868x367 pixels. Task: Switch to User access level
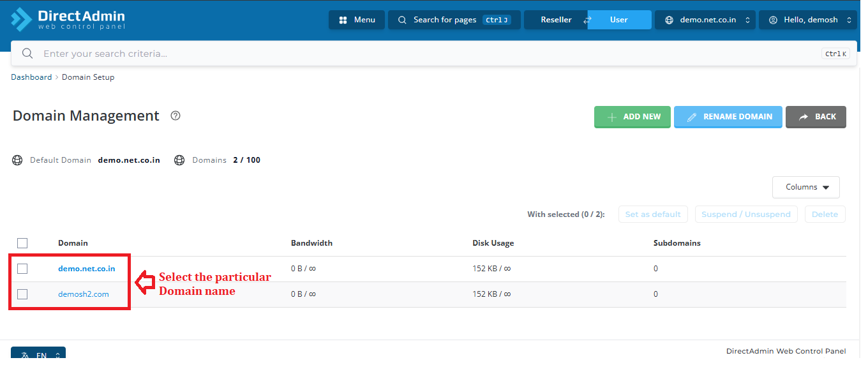pyautogui.click(x=619, y=20)
